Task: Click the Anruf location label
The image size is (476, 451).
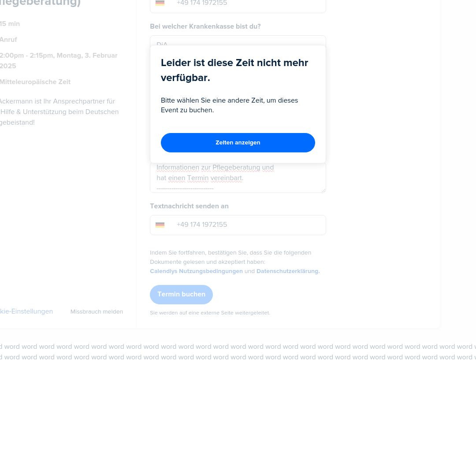Action: click(x=8, y=40)
